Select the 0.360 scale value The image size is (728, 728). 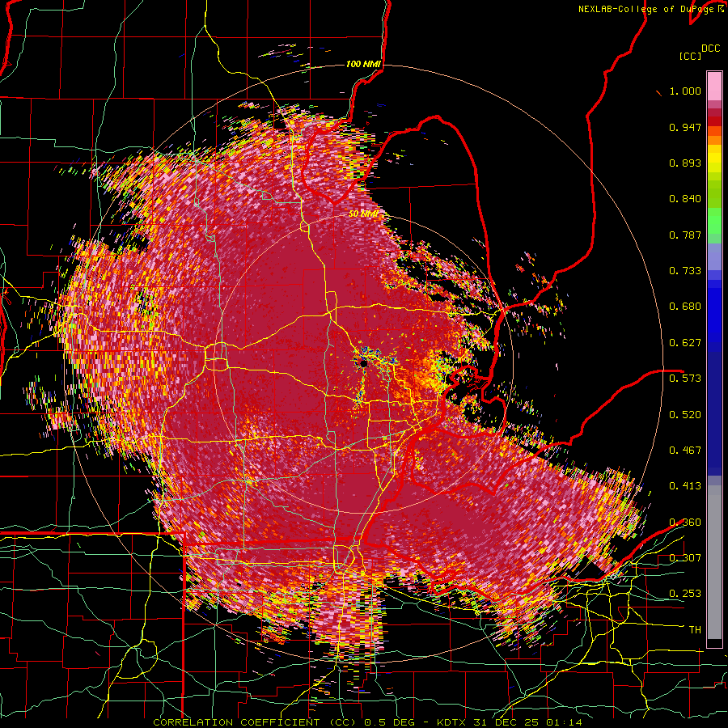pyautogui.click(x=685, y=522)
